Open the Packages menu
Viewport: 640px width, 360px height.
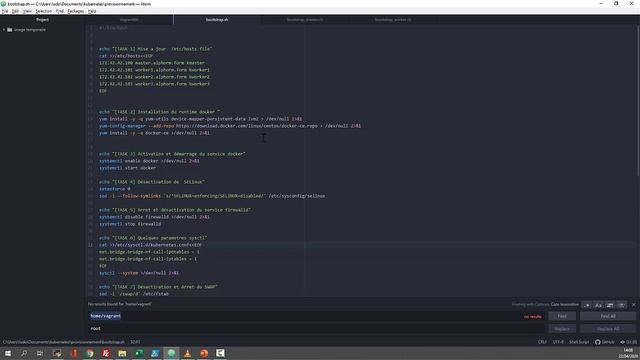pos(76,11)
